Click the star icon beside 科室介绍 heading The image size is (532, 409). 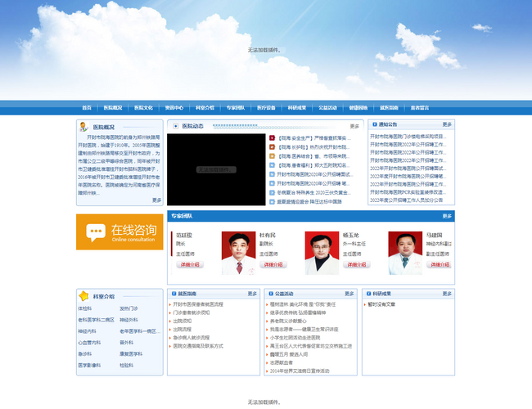[83, 296]
